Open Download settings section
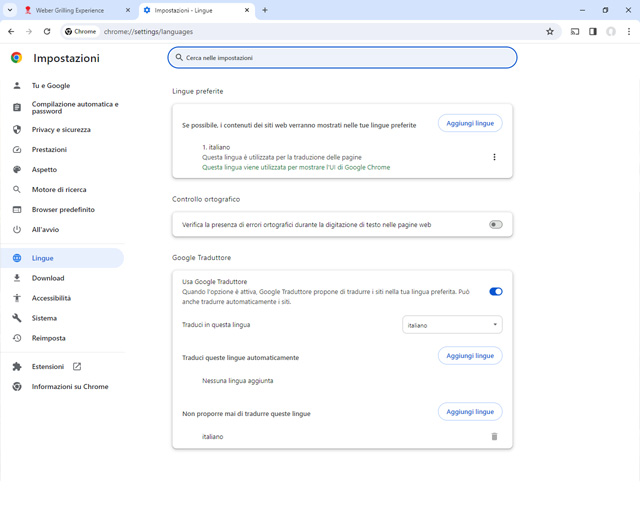Image resolution: width=640 pixels, height=512 pixels. (62, 278)
